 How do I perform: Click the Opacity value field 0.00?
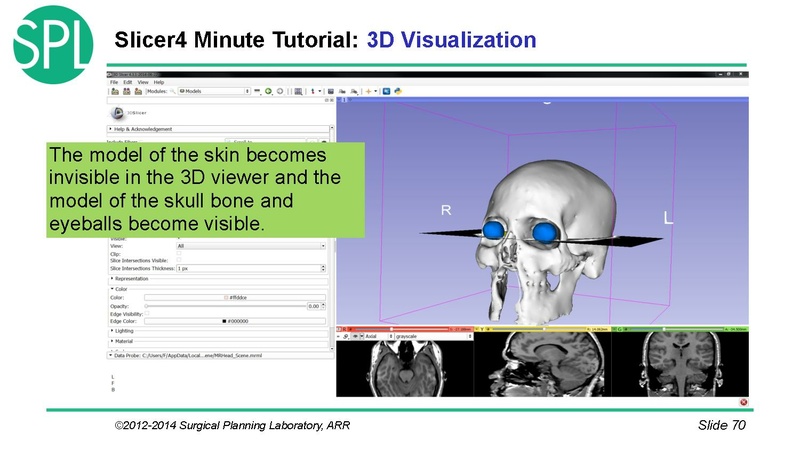(313, 306)
